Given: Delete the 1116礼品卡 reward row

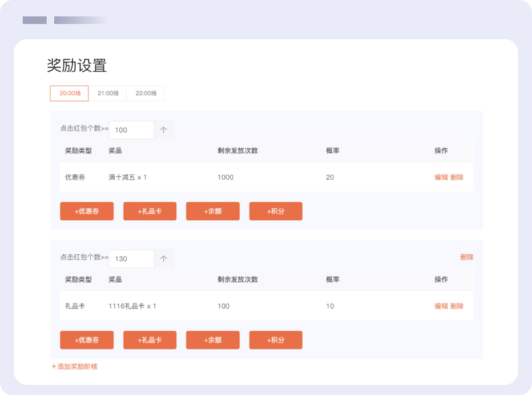Looking at the screenshot, I should pyautogui.click(x=457, y=306).
